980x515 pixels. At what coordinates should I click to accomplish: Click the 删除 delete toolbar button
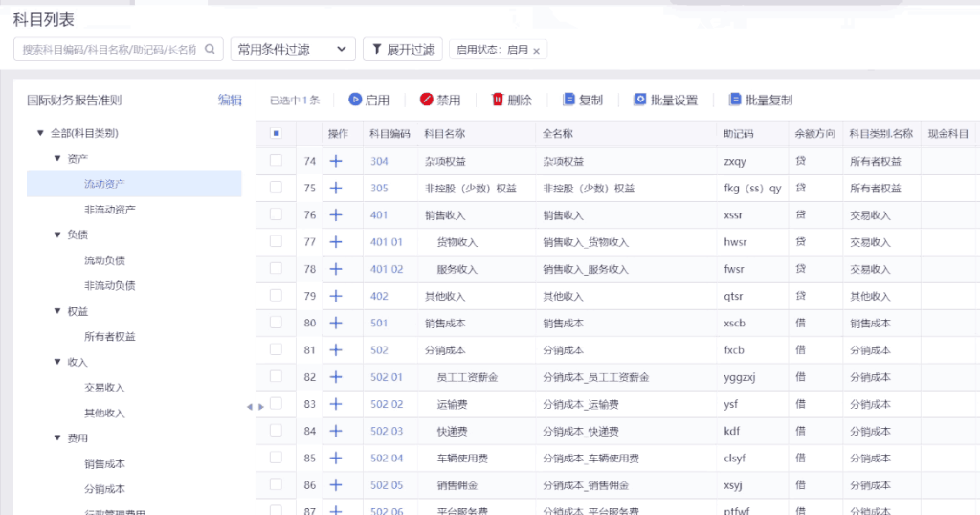[511, 100]
